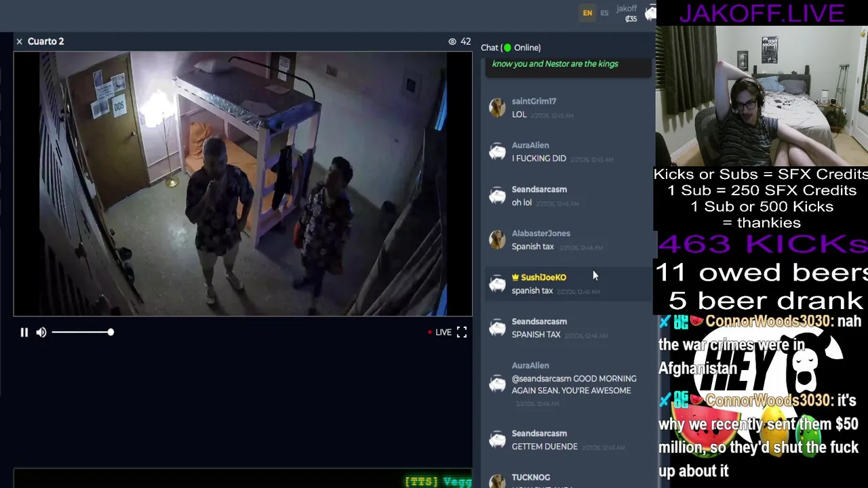The image size is (868, 488).
Task: Click SushiJoeKO's chat avatar
Action: (x=497, y=284)
